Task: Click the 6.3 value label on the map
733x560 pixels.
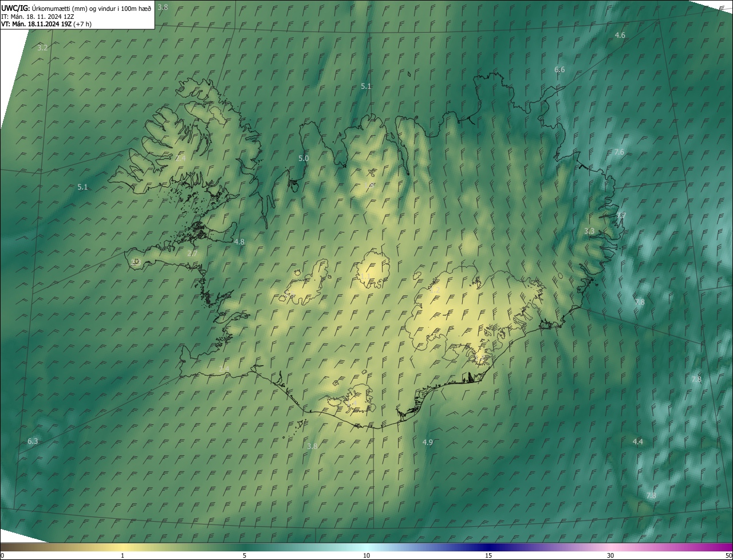Action: (33, 441)
